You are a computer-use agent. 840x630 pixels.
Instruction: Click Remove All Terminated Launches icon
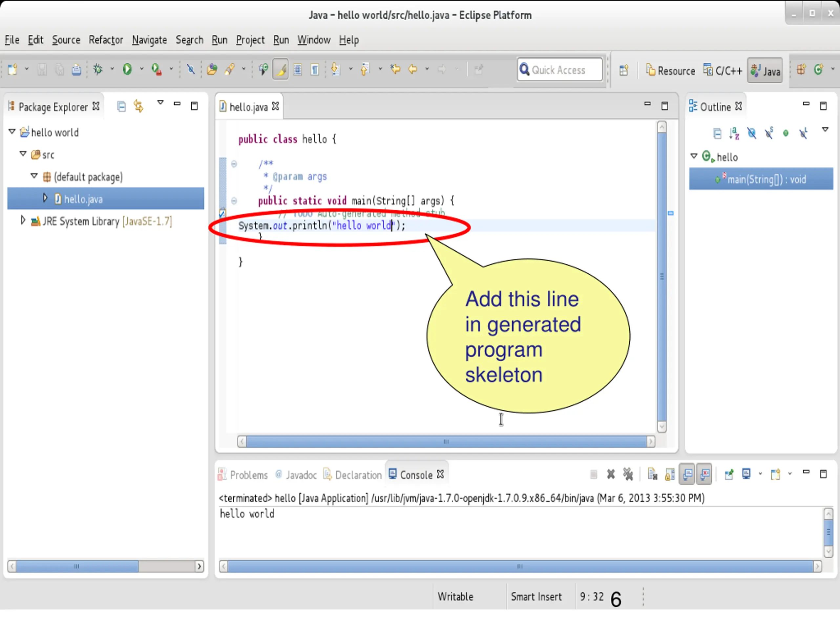coord(628,475)
